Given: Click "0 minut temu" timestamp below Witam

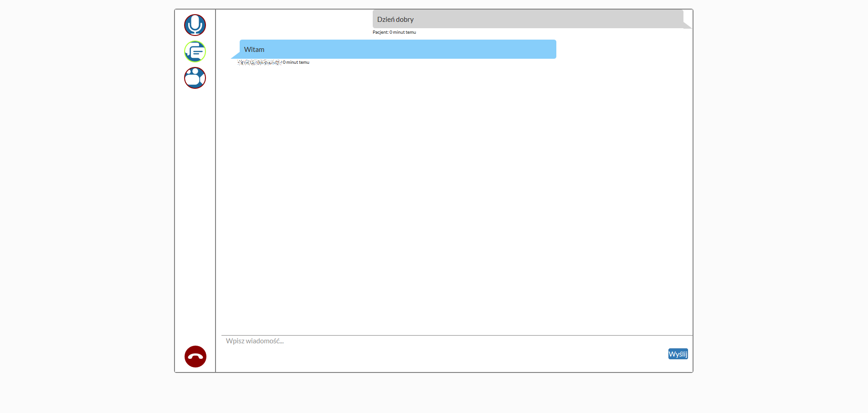Looking at the screenshot, I should coord(296,62).
